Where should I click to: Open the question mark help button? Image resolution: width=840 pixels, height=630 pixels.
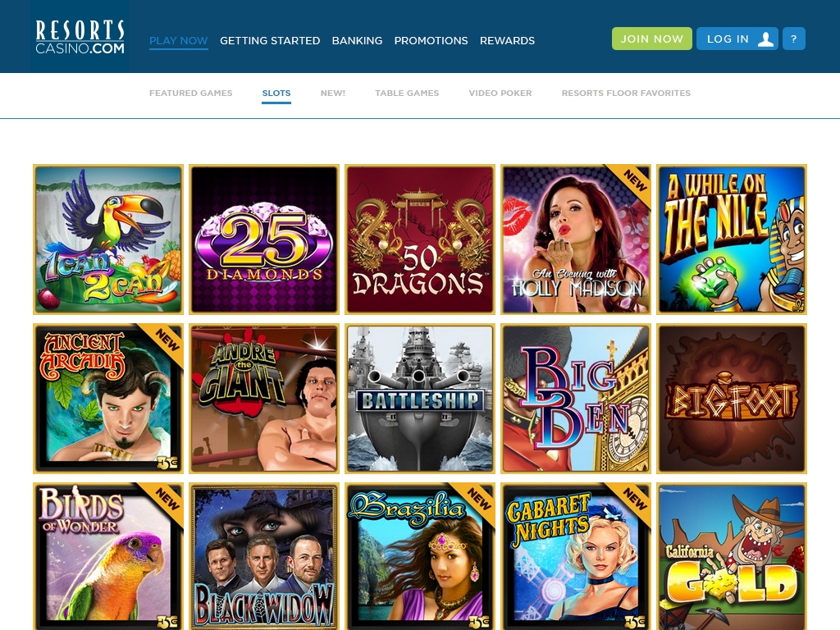click(x=794, y=39)
